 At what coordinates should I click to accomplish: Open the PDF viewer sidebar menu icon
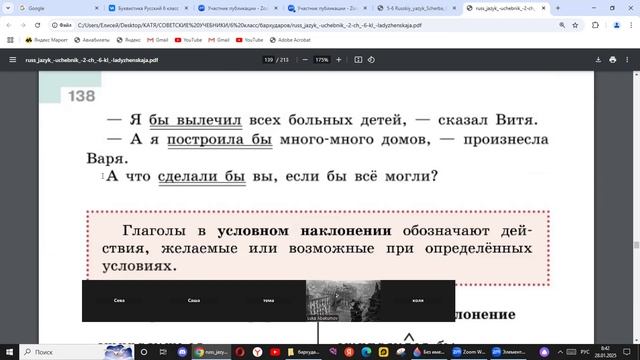click(13, 60)
